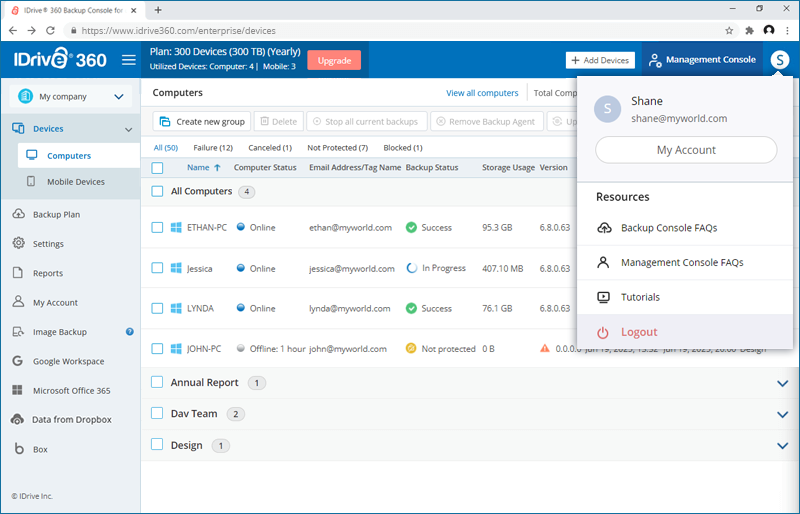
Task: Click the Tutorials play screen icon
Action: [x=603, y=297]
